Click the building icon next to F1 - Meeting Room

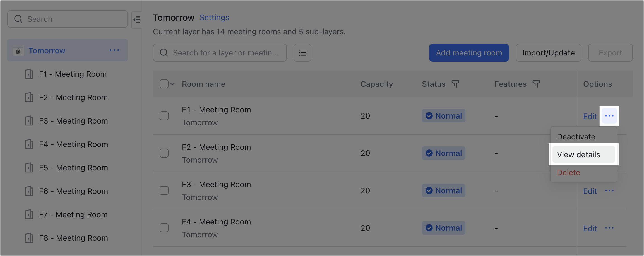(x=29, y=74)
